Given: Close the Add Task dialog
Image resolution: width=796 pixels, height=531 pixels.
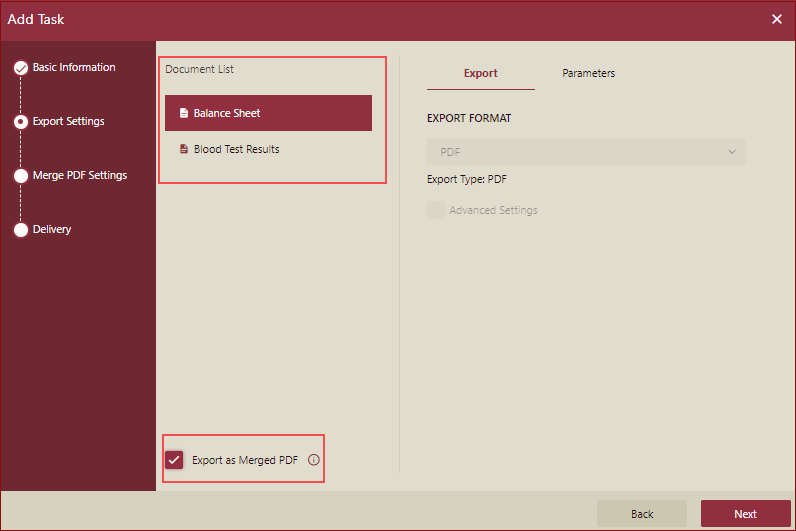Looking at the screenshot, I should 777,19.
